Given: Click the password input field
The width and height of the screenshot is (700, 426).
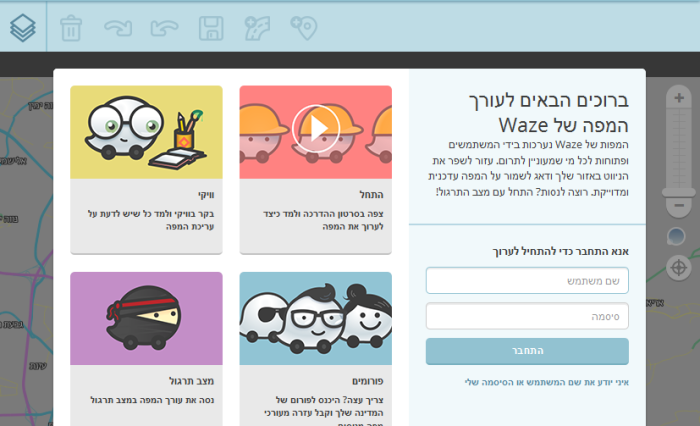Looking at the screenshot, I should point(527,316).
